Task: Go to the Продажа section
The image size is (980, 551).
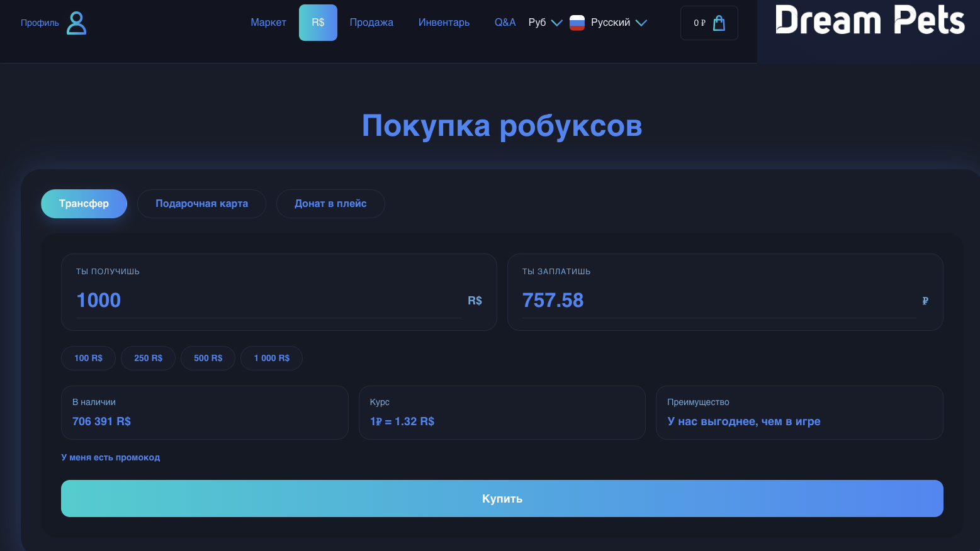Action: (x=371, y=23)
